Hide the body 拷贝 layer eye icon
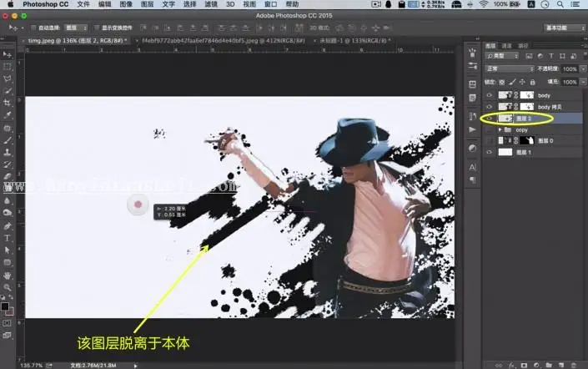Screen dimensions: 588x369 (x=489, y=107)
